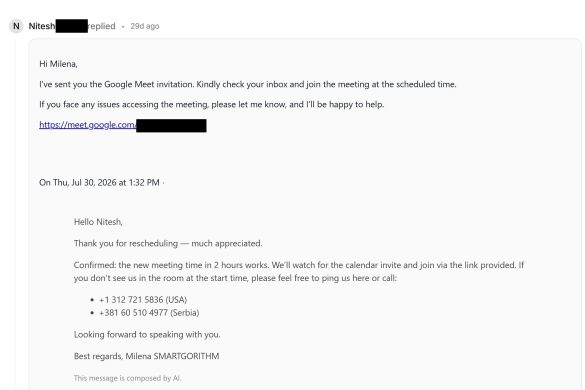Screen dimensions: 585x390
Task: Click the quoted 'Hello Nitesh,' line
Action: [x=98, y=222]
